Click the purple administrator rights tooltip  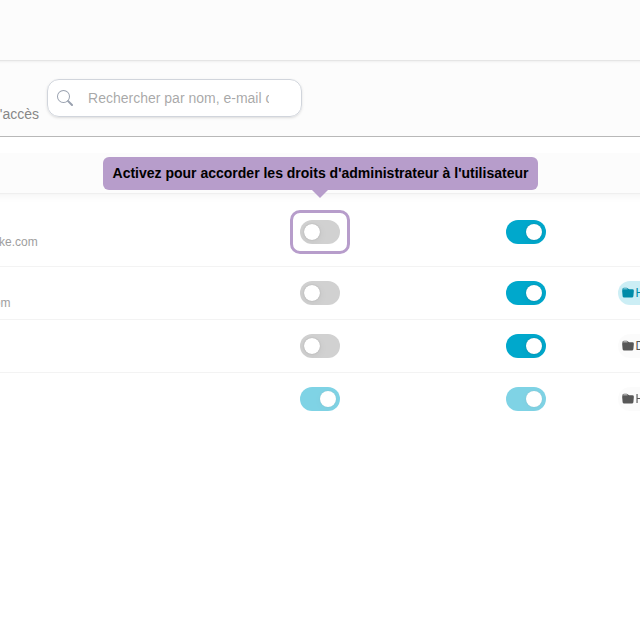[320, 173]
